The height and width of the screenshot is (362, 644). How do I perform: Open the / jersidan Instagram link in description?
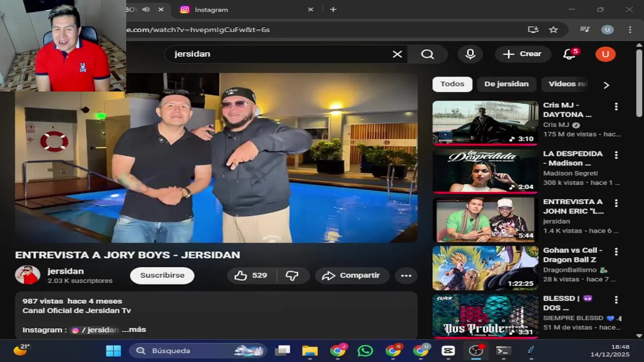point(95,330)
